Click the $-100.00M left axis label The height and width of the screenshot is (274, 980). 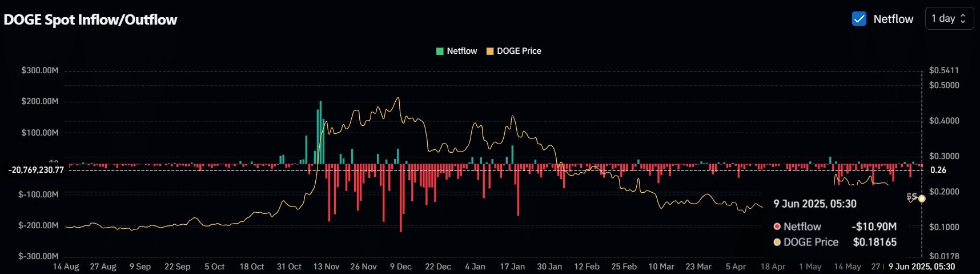(39, 194)
